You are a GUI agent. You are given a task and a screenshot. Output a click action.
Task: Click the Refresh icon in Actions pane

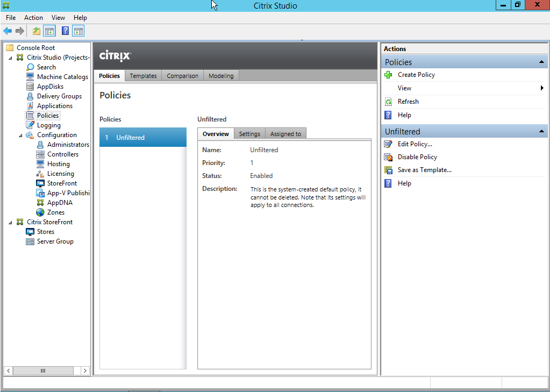point(388,102)
